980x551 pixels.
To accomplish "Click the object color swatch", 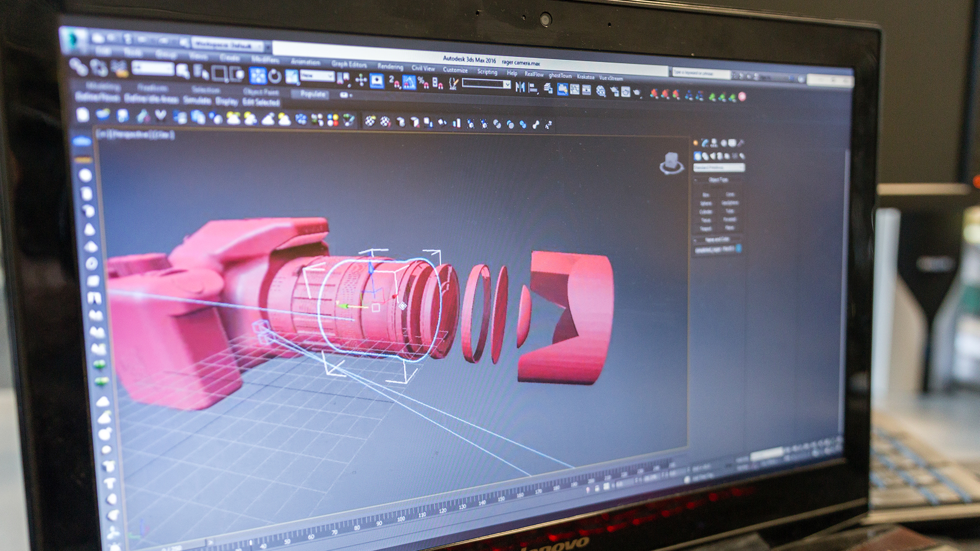I will [x=739, y=248].
